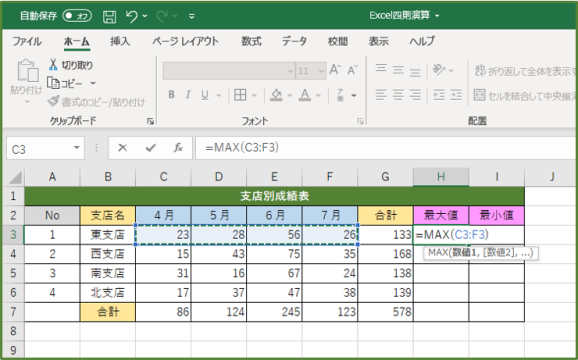Screen dimensions: 578x360
Task: Click the 最小値 header cell
Action: click(497, 215)
